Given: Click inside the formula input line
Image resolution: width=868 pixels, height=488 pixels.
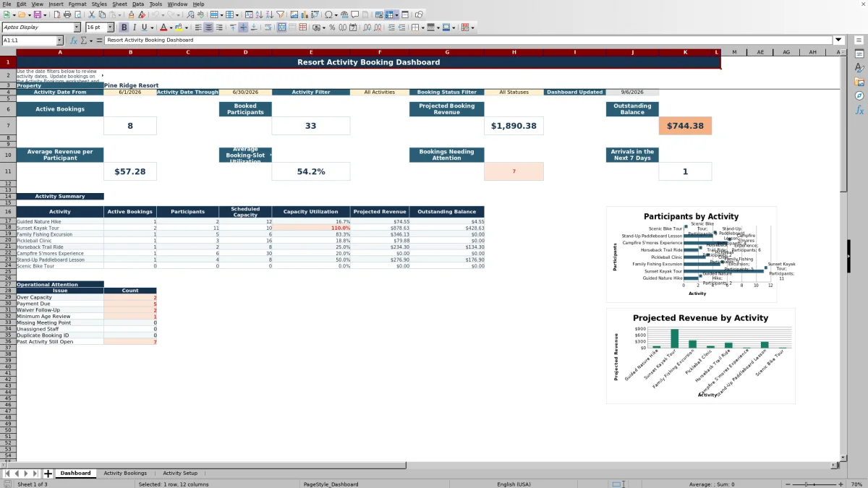Looking at the screenshot, I should [x=469, y=40].
